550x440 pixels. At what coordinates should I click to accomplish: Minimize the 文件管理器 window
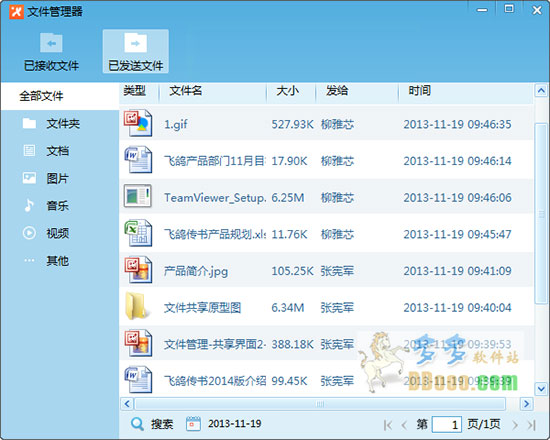tap(482, 10)
